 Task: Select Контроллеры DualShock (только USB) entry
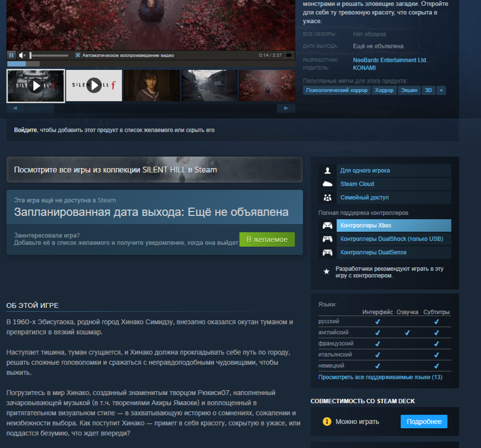click(x=393, y=239)
